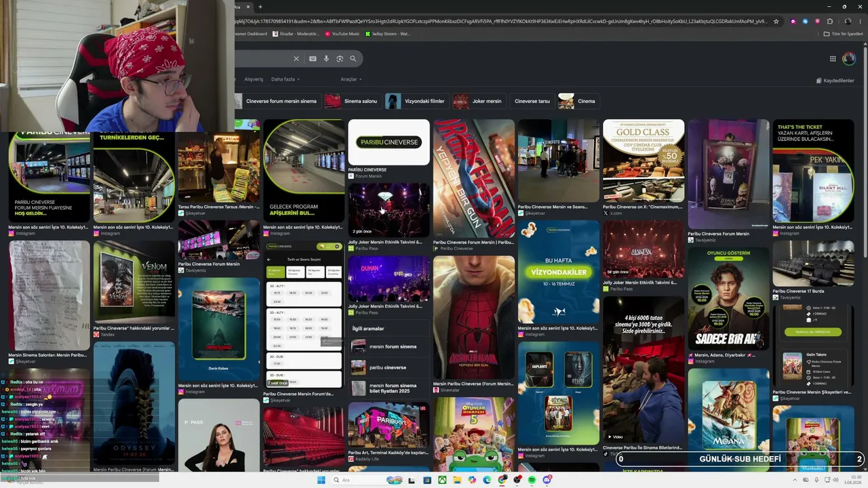Open the ladixy Stream bookmark
This screenshot has height=488, width=868.
pyautogui.click(x=388, y=33)
